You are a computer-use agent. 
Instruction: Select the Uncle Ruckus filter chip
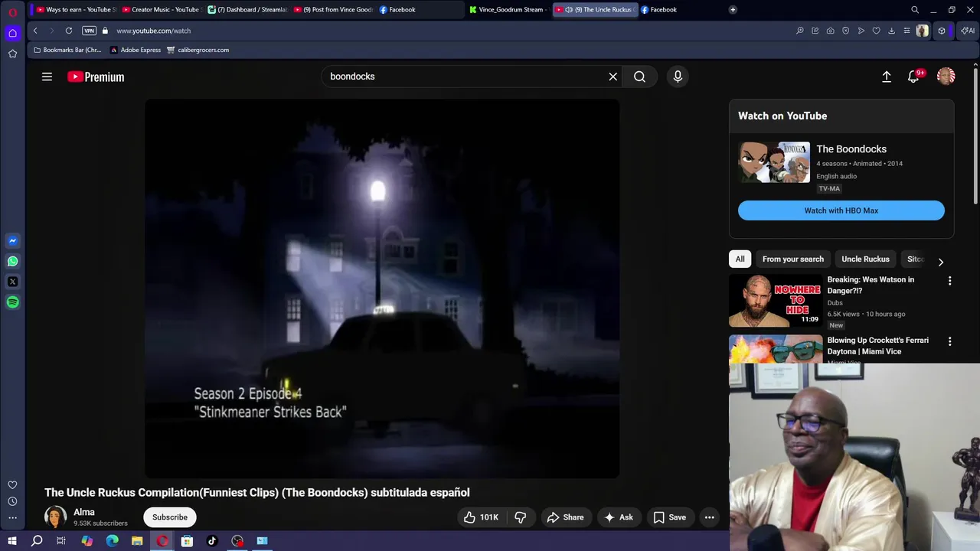865,259
